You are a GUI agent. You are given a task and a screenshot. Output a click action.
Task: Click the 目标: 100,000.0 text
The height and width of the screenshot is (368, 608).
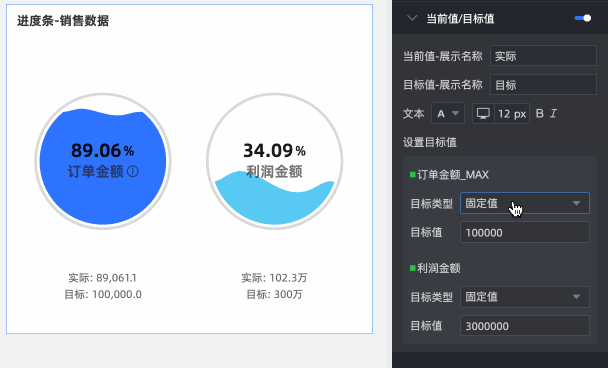pyautogui.click(x=103, y=294)
